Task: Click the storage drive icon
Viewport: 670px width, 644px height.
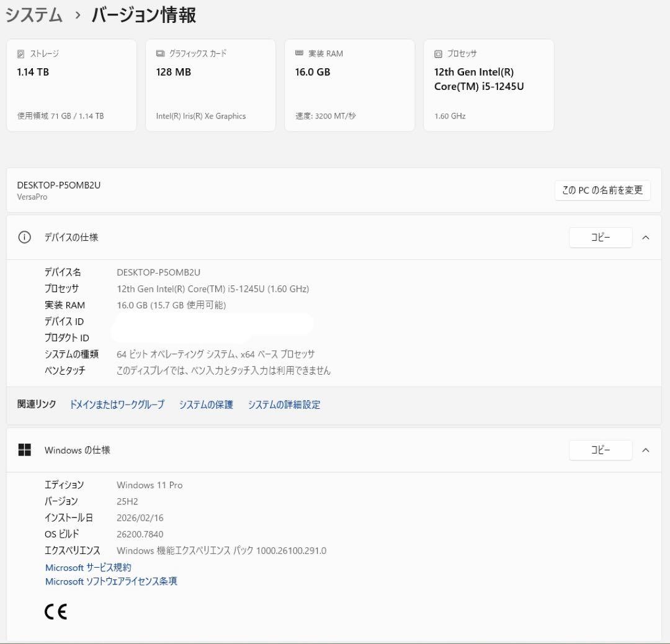Action: 20,54
